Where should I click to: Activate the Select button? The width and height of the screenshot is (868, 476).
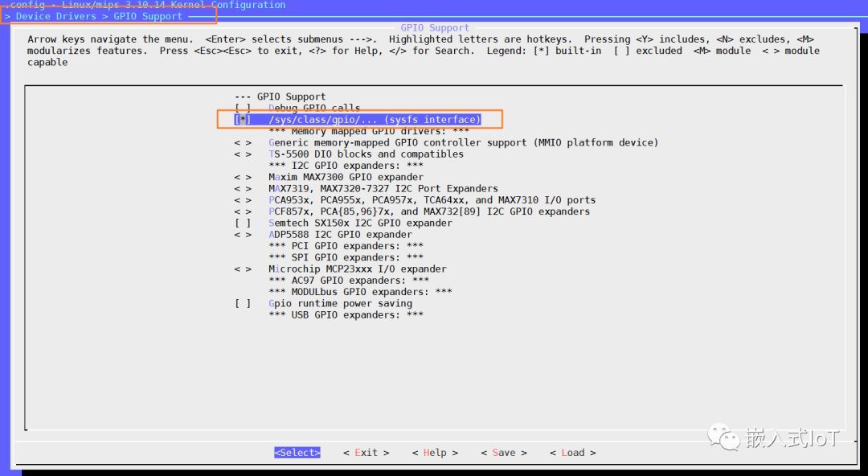point(297,452)
